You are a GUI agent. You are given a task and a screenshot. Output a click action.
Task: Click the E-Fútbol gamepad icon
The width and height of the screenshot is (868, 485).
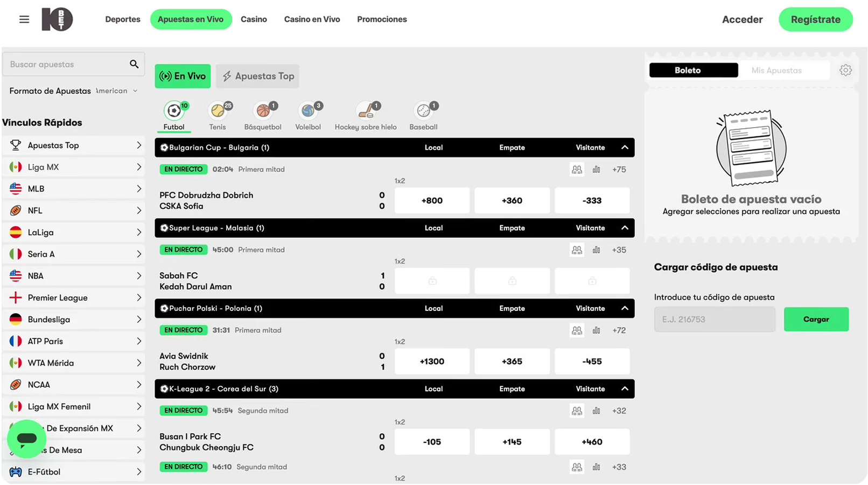(16, 472)
